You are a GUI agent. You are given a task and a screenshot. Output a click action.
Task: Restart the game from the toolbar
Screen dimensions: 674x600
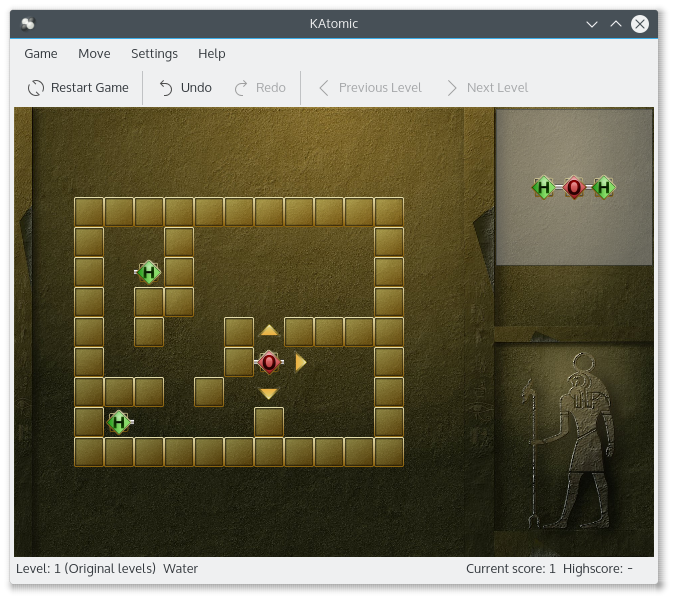78,88
